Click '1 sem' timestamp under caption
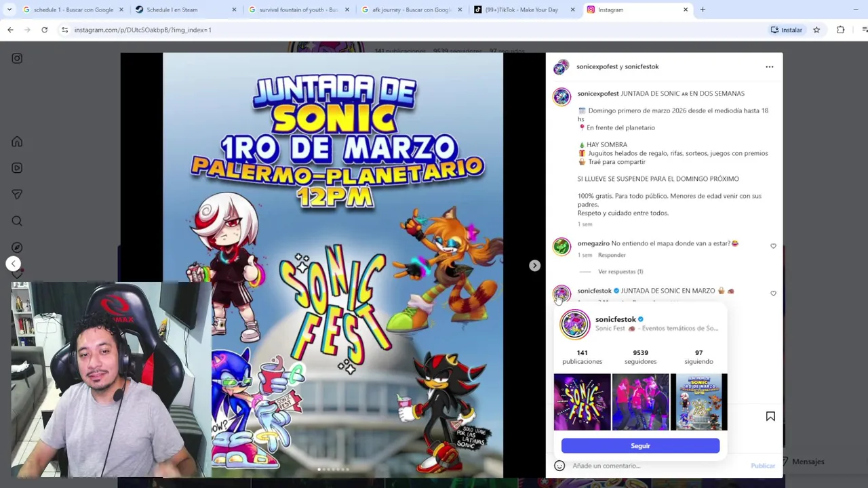This screenshot has height=488, width=868. coord(585,224)
